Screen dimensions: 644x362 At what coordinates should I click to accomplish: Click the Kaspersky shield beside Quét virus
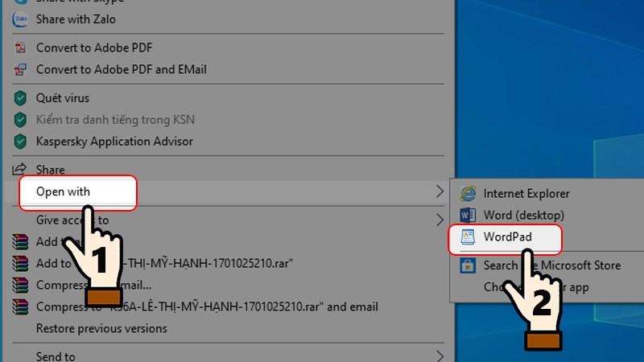coord(21,98)
